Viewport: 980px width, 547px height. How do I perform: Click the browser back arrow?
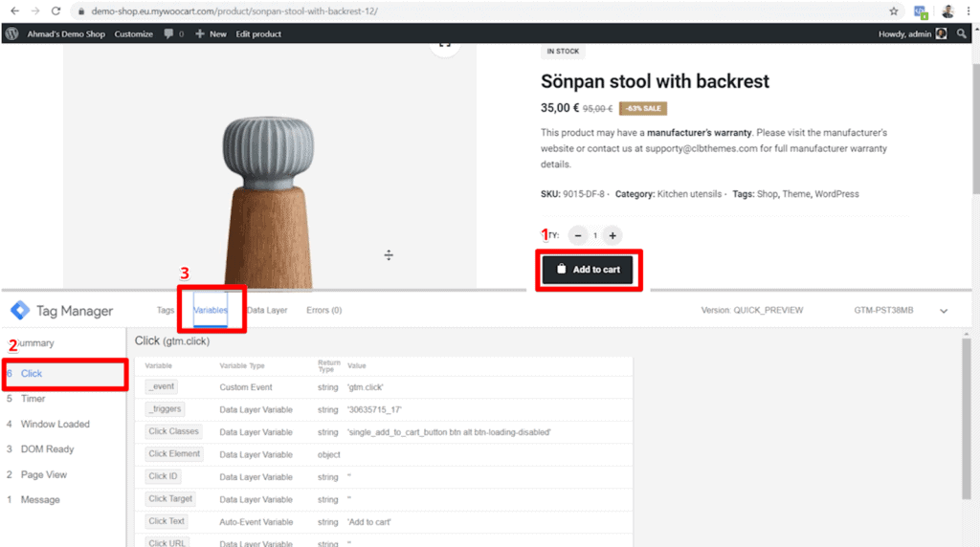point(15,11)
